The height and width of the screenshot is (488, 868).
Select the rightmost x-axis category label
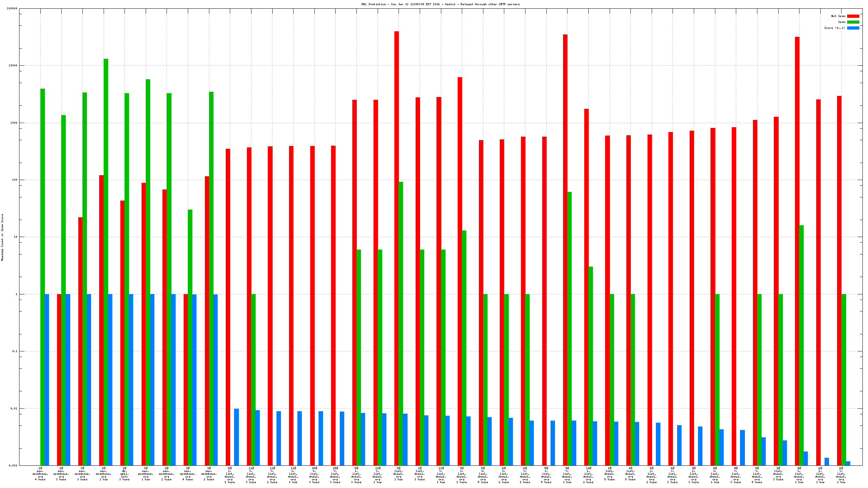tap(841, 475)
